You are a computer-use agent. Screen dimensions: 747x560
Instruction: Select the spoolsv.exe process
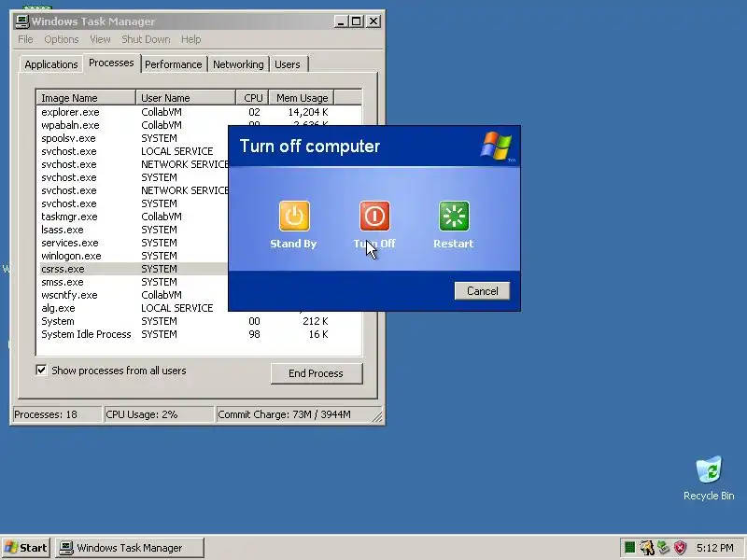point(68,138)
